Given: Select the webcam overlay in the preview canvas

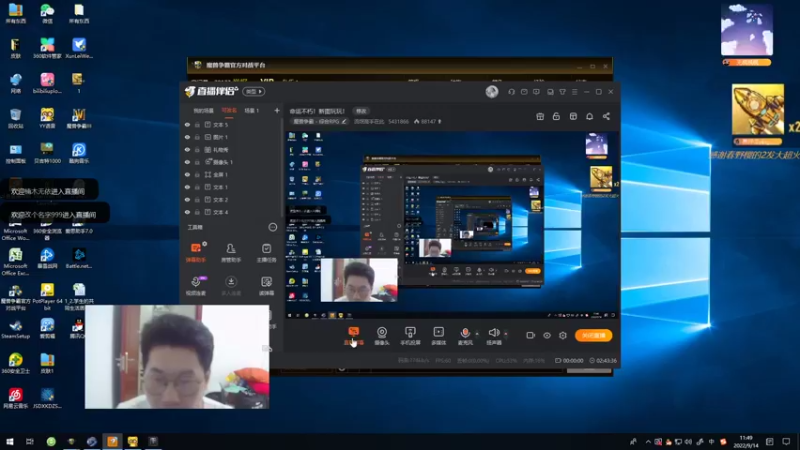Looking at the screenshot, I should (x=359, y=280).
